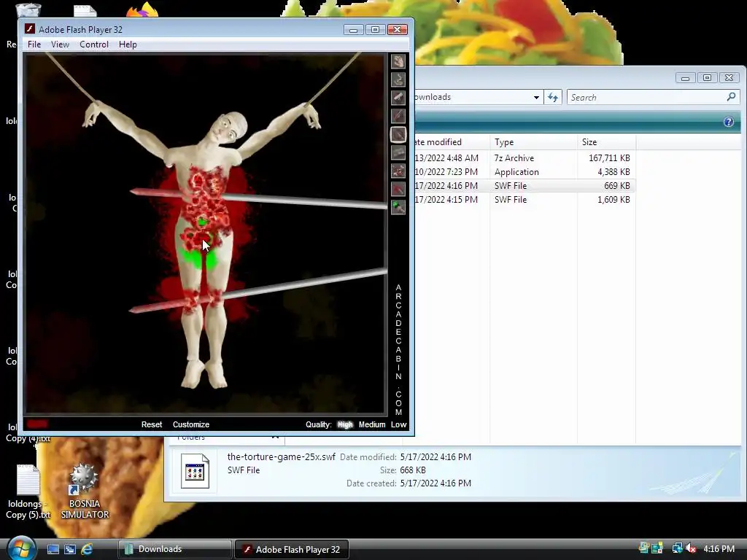Select the rope tool in the game toolbar
The image size is (747, 560).
pos(398,79)
